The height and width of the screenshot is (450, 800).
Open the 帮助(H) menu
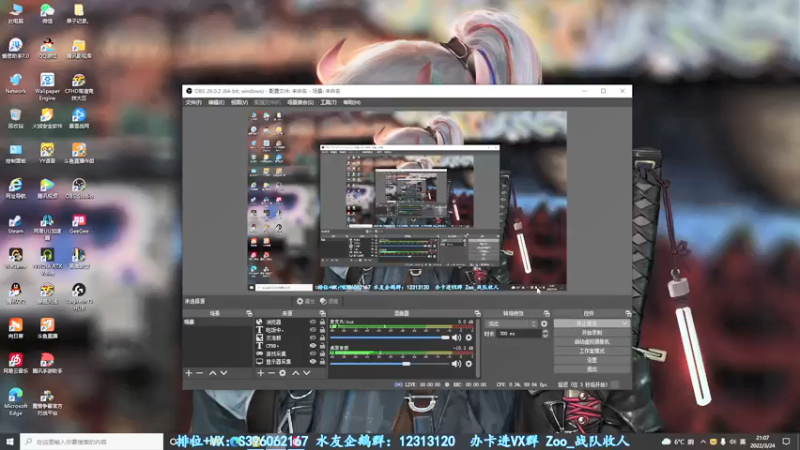pyautogui.click(x=352, y=102)
